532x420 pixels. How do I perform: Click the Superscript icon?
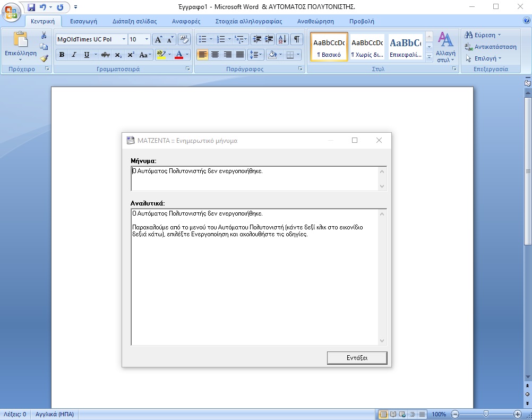[131, 55]
